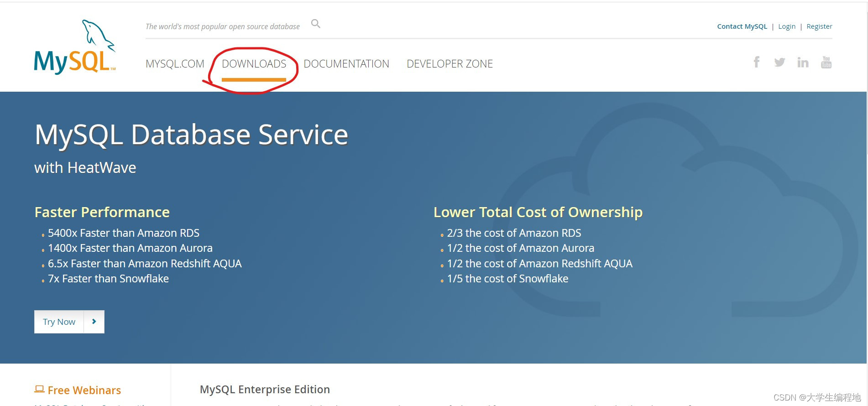The image size is (868, 406).
Task: Go to the DOWNLOADS tab
Action: [254, 64]
